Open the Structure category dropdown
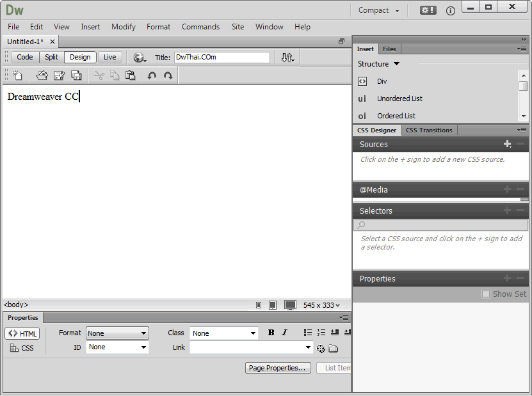The image size is (532, 396). tap(378, 64)
